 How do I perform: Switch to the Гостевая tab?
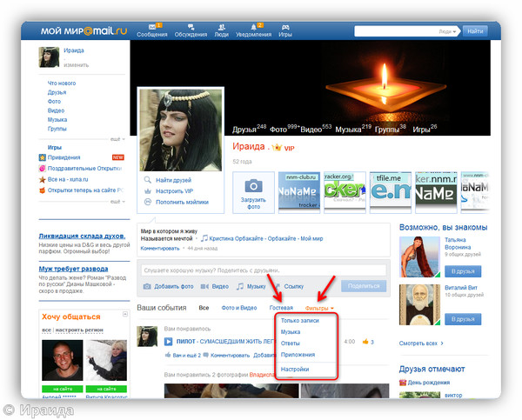[281, 308]
